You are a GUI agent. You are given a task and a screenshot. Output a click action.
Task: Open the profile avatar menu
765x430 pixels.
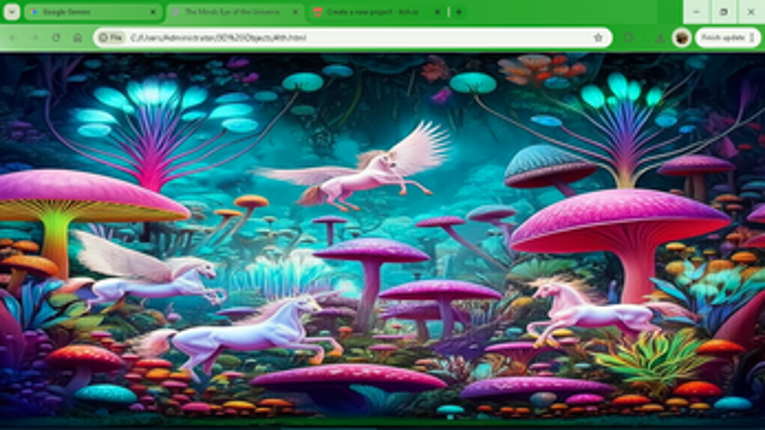(681, 38)
